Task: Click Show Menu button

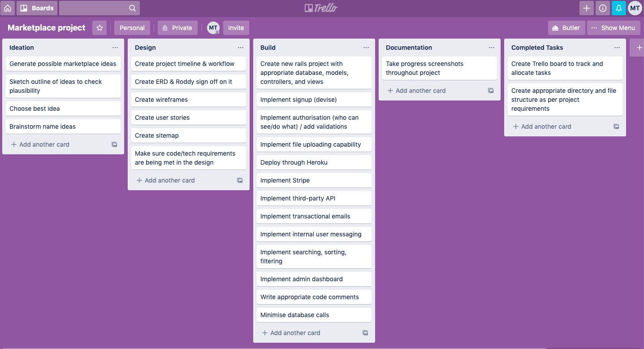Action: point(614,28)
